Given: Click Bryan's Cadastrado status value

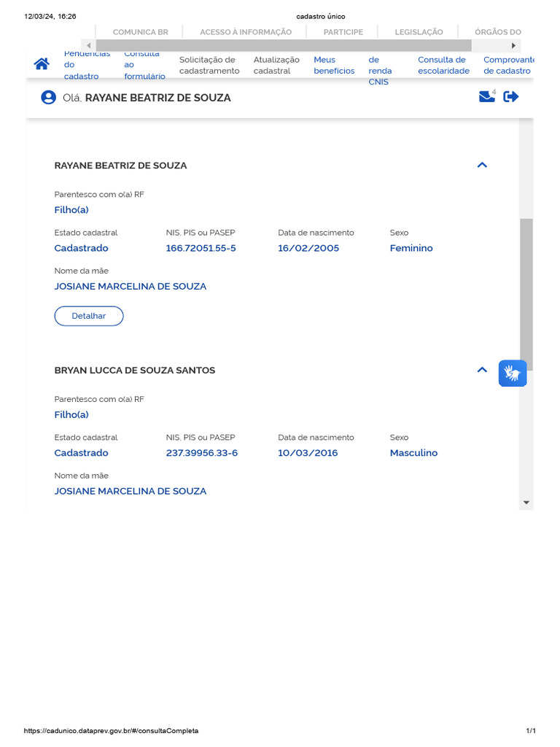Looking at the screenshot, I should [x=81, y=453].
